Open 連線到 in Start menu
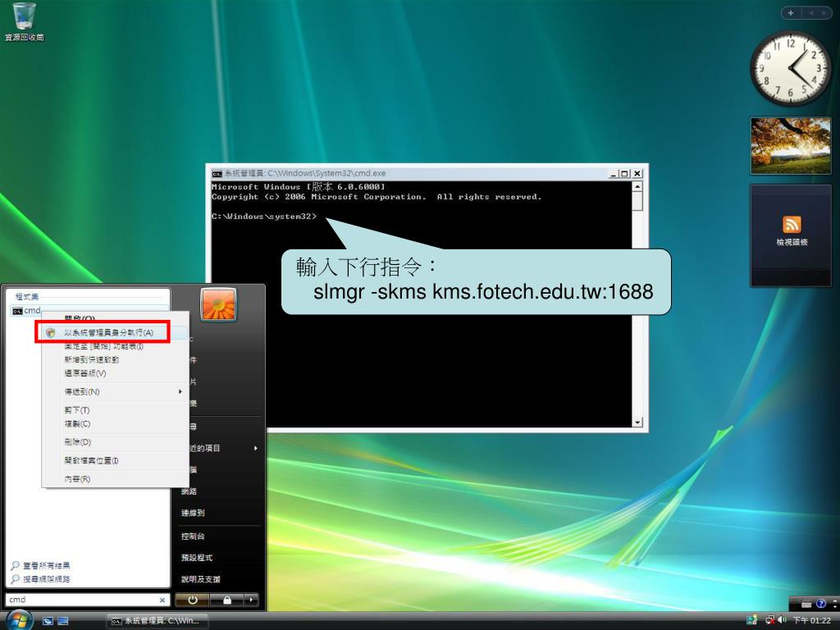 point(193,513)
